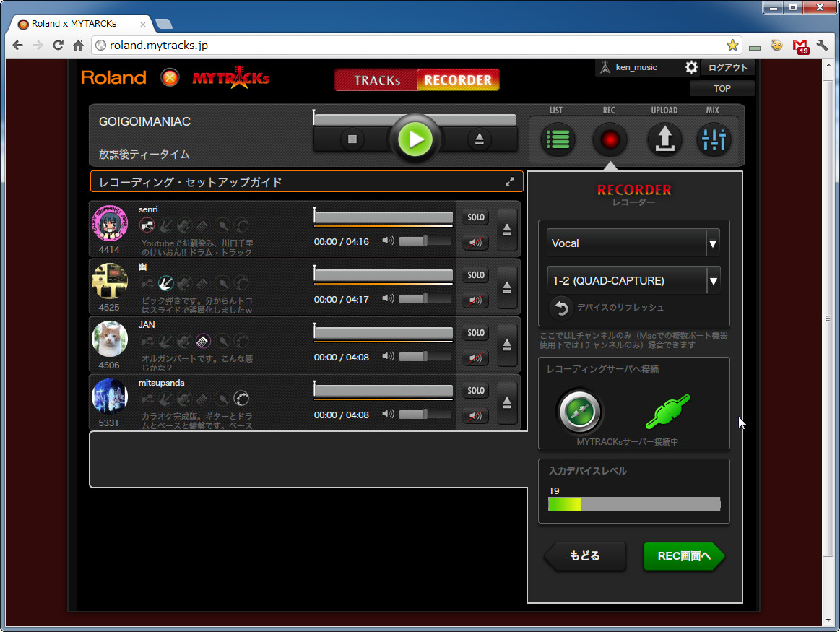Eject JAN's track with the eject button
Screen dimensions: 840x632
coord(506,345)
